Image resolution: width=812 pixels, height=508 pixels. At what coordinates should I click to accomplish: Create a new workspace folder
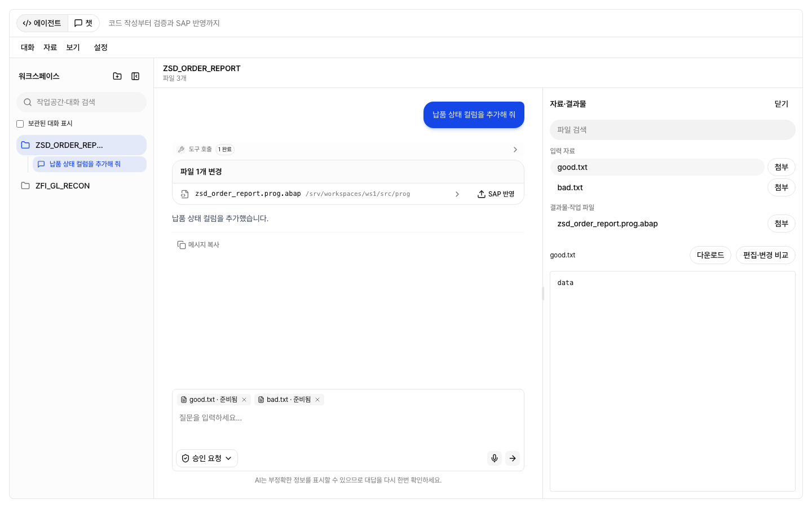(x=117, y=76)
